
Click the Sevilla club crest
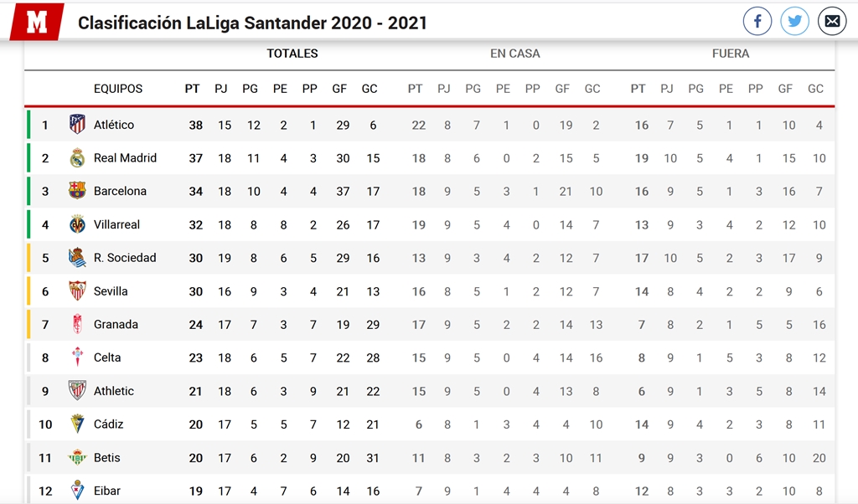click(77, 291)
